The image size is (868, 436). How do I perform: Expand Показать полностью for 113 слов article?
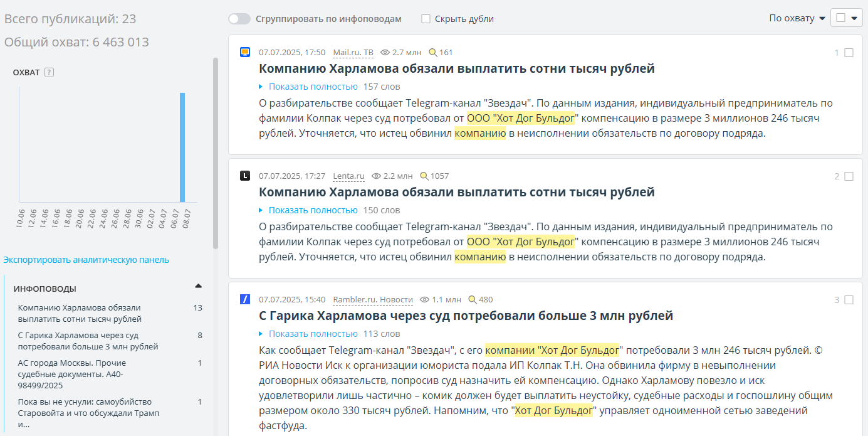(x=313, y=334)
